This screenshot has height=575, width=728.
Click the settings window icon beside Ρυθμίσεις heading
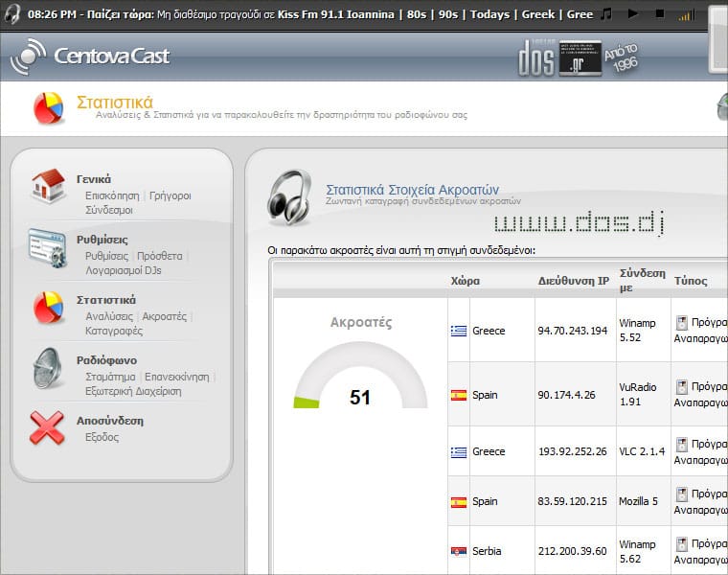point(47,248)
